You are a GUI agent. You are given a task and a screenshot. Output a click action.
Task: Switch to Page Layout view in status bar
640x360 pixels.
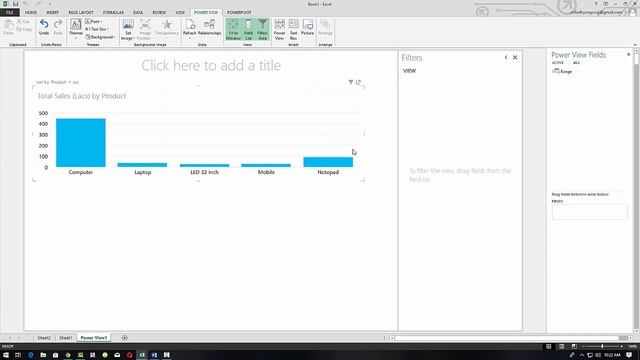(x=562, y=347)
